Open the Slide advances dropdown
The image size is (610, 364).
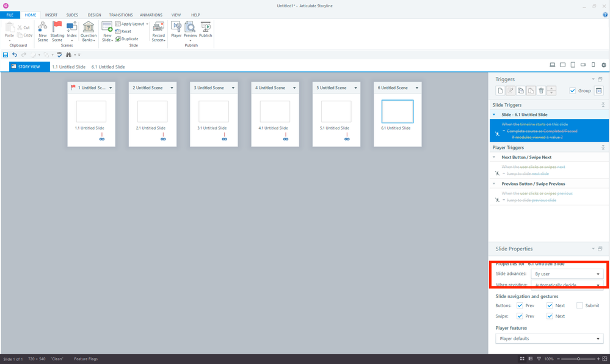tap(567, 274)
